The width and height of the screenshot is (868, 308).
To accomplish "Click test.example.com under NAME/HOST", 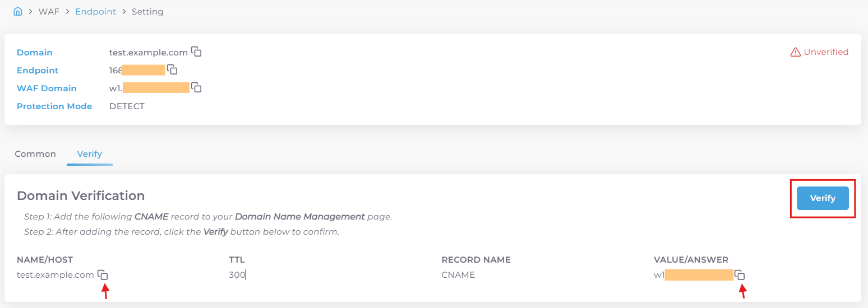I will coord(55,275).
